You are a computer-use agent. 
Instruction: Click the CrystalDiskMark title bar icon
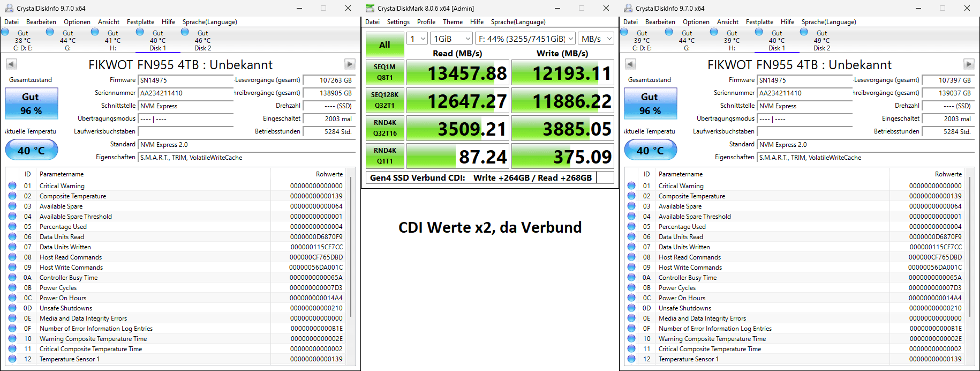(370, 8)
